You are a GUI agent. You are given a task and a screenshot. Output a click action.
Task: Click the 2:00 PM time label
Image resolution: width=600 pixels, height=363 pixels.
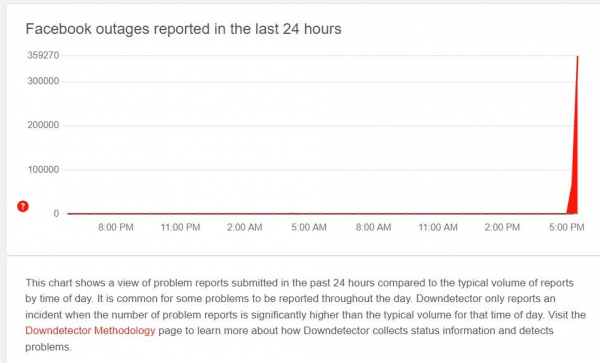[502, 227]
